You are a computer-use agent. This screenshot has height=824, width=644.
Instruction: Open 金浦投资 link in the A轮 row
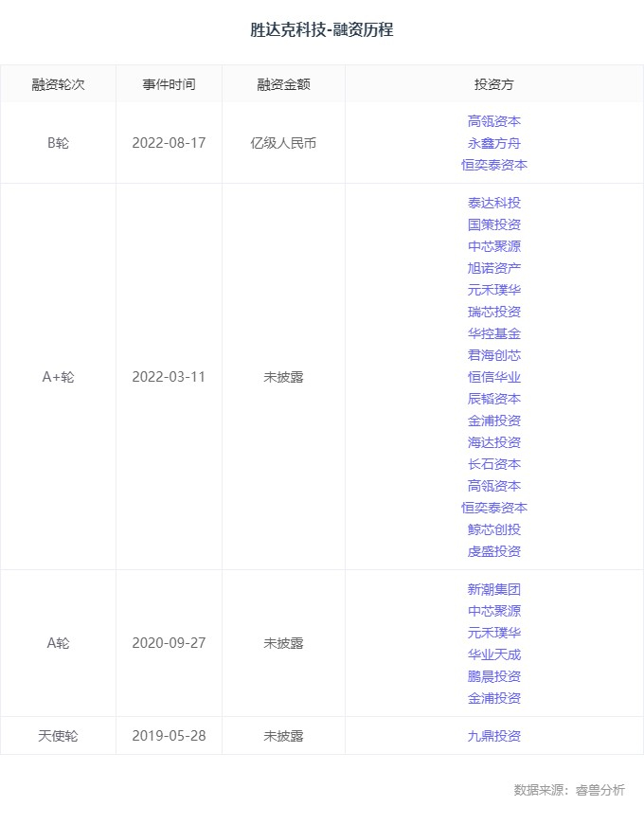point(493,698)
